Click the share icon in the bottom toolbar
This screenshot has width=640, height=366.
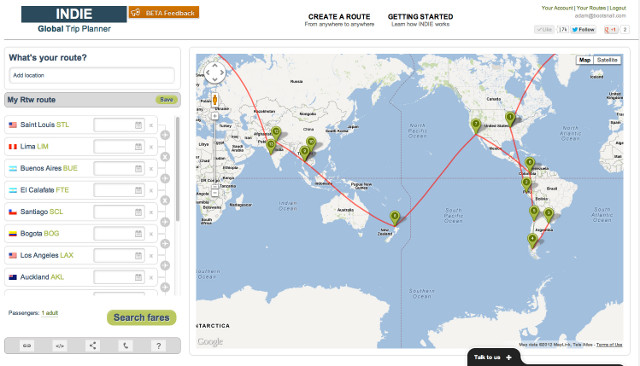pos(93,346)
